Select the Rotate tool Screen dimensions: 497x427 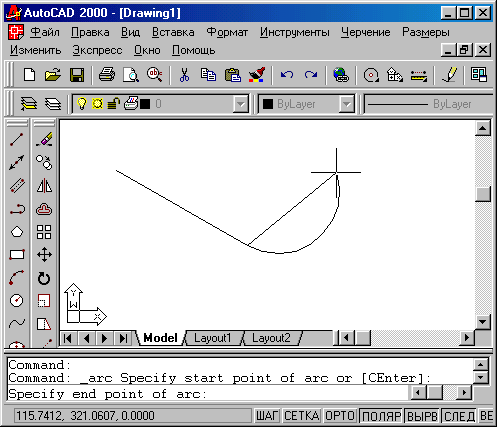[x=44, y=278]
